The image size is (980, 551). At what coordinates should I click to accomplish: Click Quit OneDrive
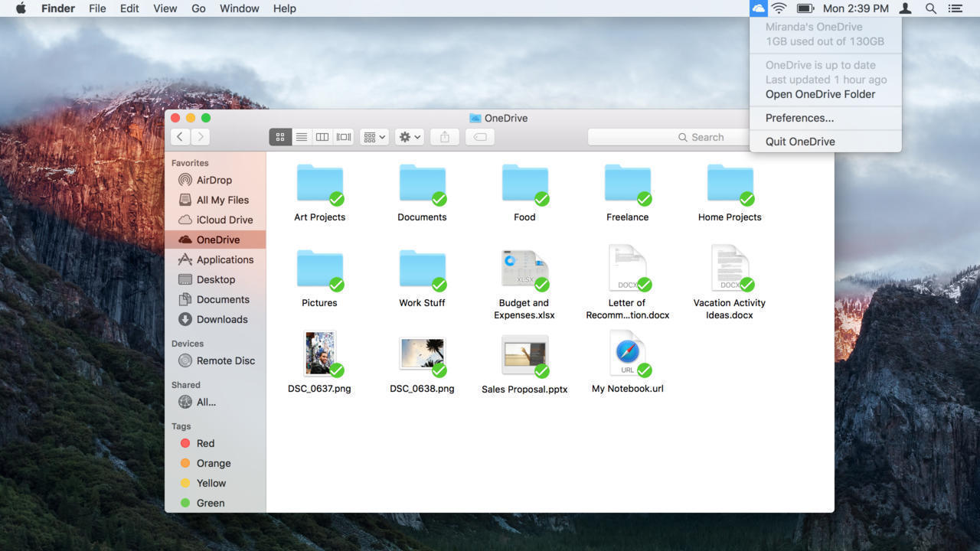800,142
